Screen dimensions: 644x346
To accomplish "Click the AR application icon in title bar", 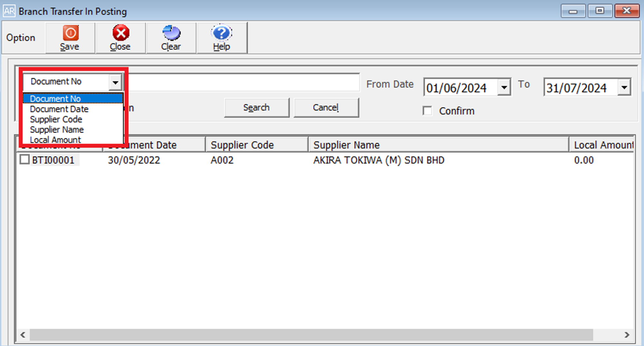I will [9, 11].
